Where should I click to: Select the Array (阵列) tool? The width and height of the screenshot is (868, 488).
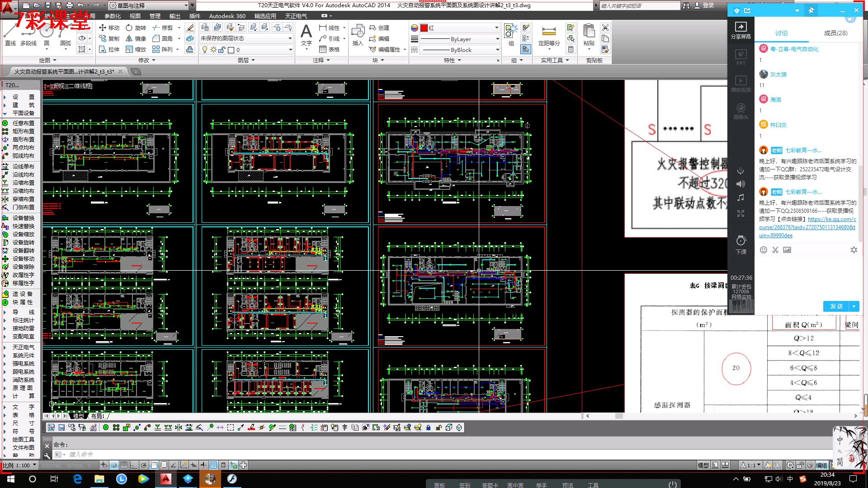pos(163,49)
